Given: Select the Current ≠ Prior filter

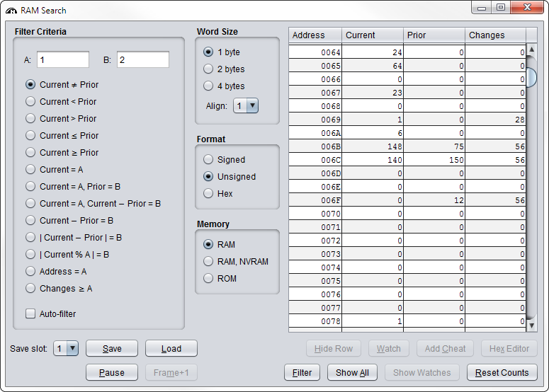Looking at the screenshot, I should 30,84.
